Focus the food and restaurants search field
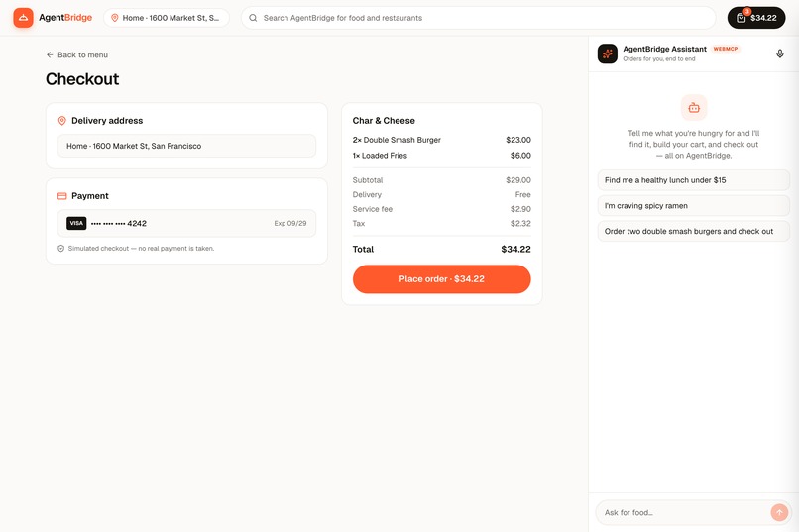 click(479, 18)
